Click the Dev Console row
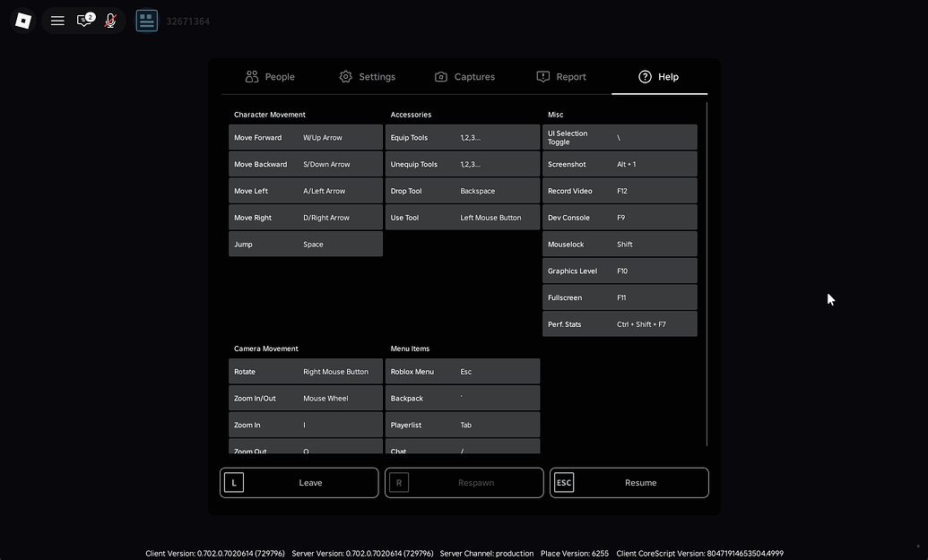This screenshot has height=560, width=928. coord(620,217)
